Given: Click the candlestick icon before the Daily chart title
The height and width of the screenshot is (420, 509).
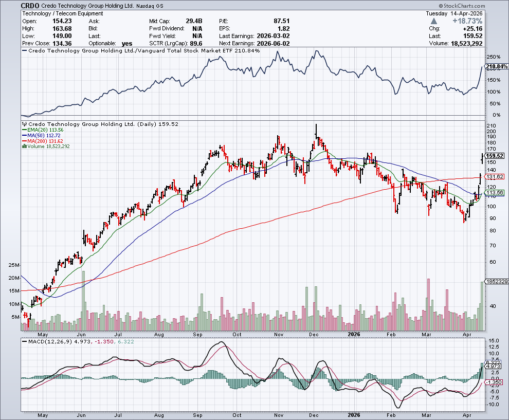Looking at the screenshot, I should 24,124.
